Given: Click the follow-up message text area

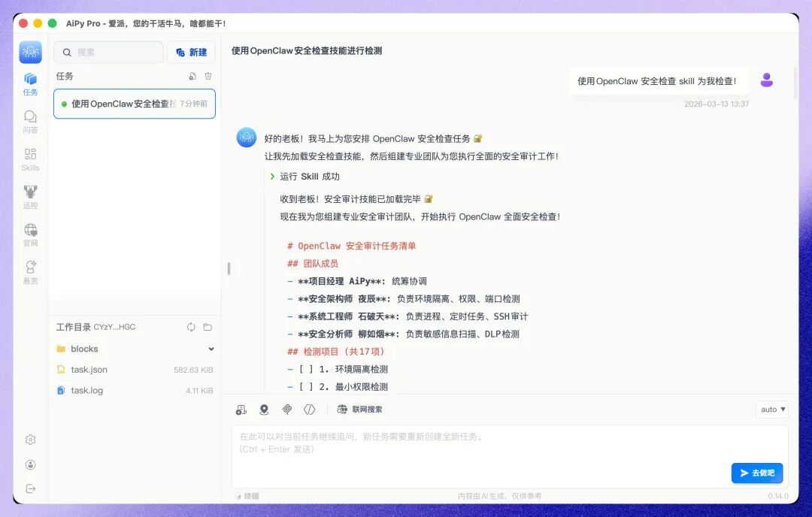Looking at the screenshot, I should pos(510,455).
